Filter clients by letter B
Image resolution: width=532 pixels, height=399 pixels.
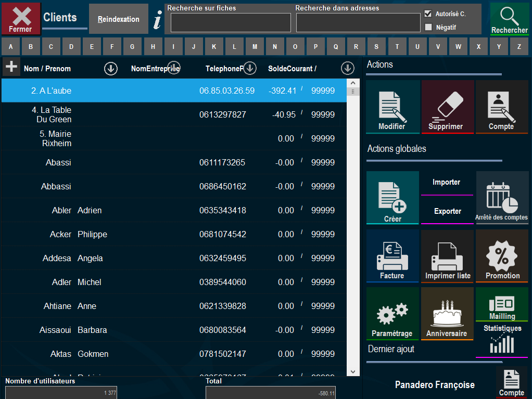(x=31, y=46)
